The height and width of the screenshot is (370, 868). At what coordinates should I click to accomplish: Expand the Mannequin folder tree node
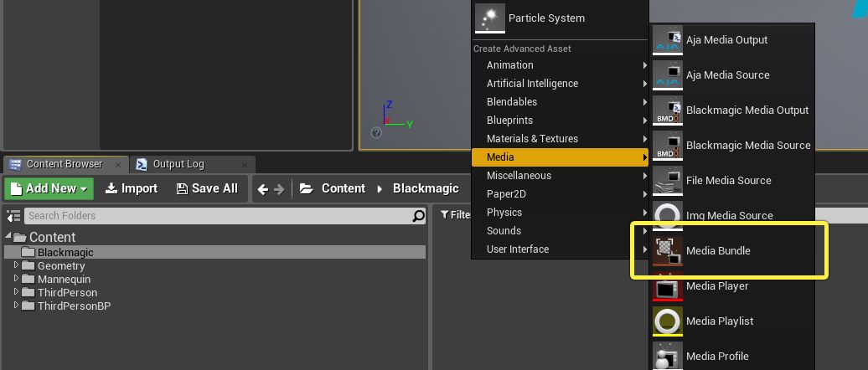coord(16,280)
